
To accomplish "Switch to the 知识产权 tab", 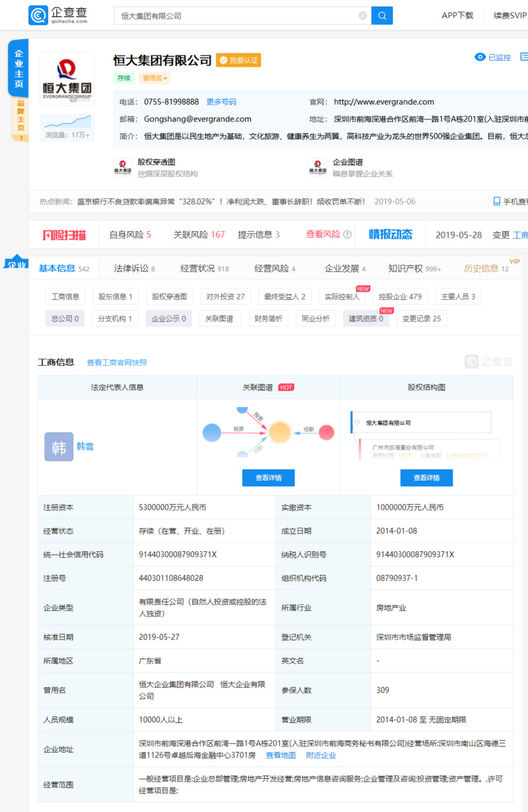I will point(414,269).
